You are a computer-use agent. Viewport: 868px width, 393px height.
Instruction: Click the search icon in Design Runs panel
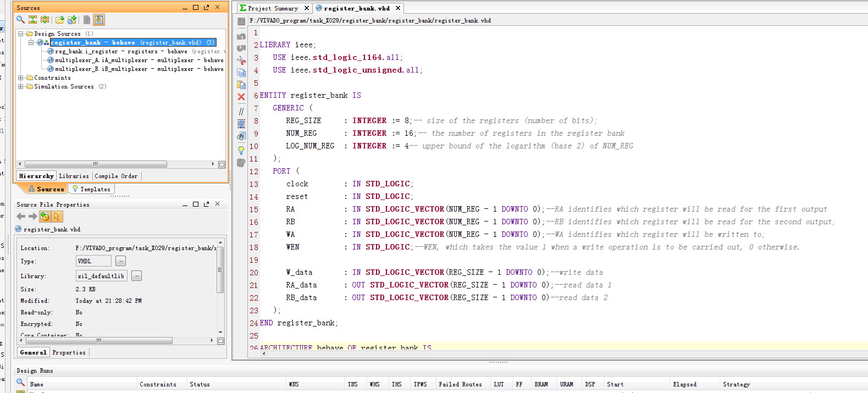coord(20,382)
